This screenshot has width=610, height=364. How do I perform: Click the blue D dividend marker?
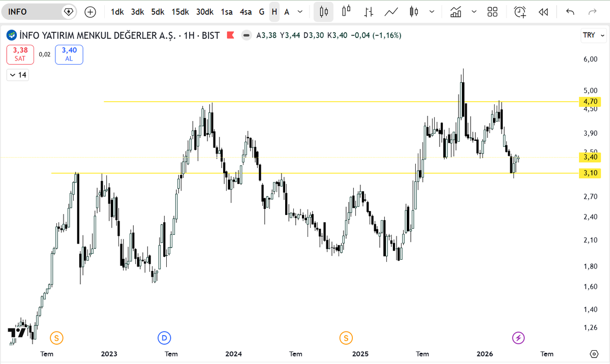click(164, 338)
